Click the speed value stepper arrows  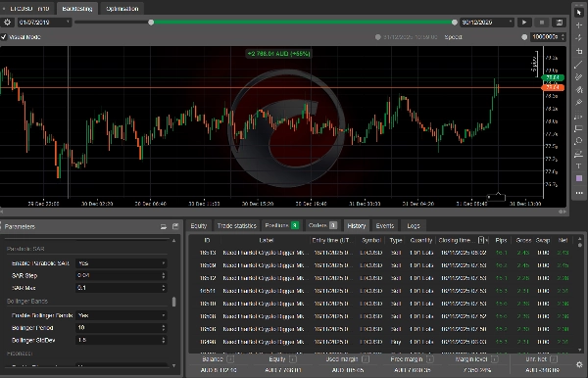coord(563,36)
